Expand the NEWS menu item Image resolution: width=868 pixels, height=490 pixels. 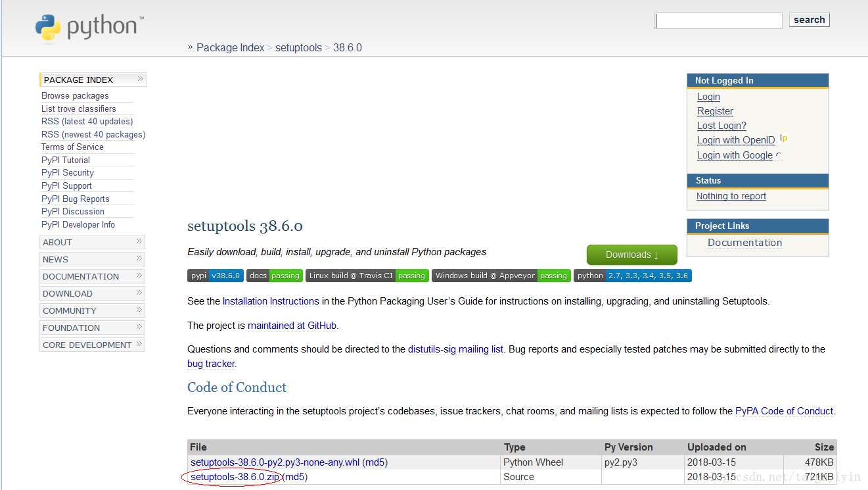pyautogui.click(x=92, y=259)
